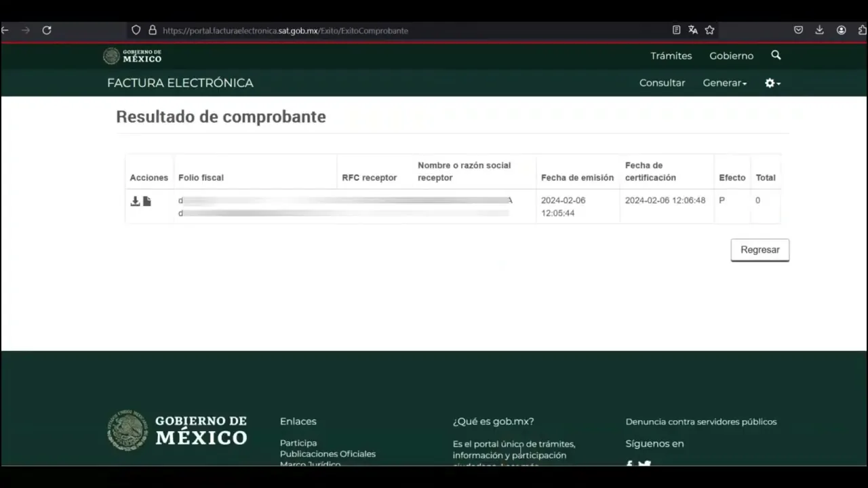Click the Resultado de comprobante heading

pyautogui.click(x=221, y=117)
